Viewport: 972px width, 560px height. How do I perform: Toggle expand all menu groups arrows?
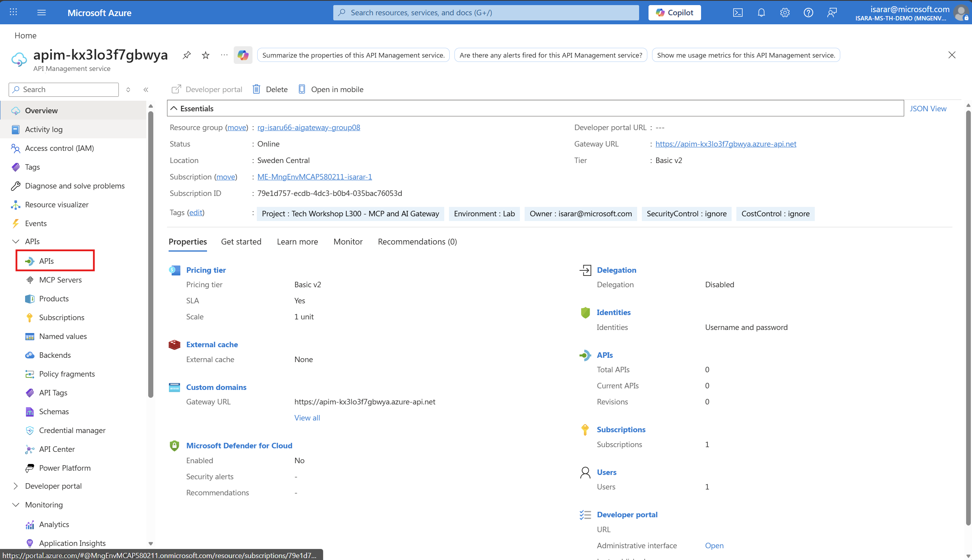tap(128, 90)
